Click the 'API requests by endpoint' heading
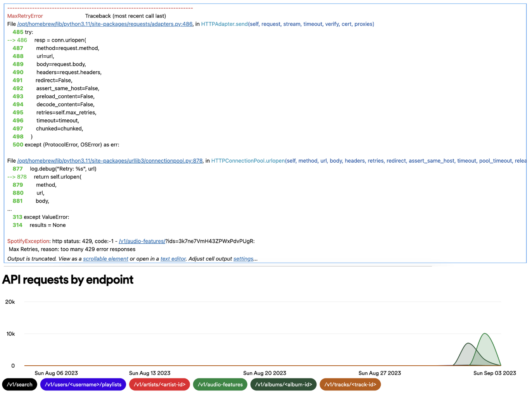 [68, 279]
